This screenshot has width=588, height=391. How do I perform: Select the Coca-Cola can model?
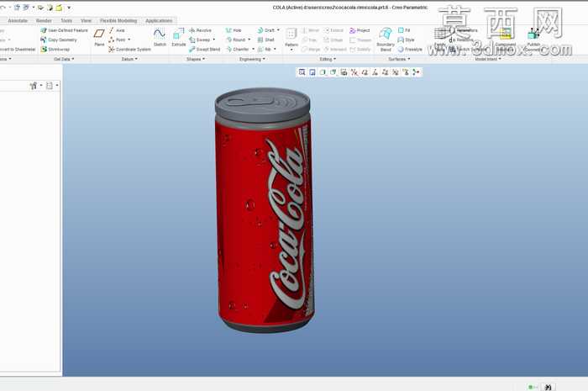[x=264, y=210]
